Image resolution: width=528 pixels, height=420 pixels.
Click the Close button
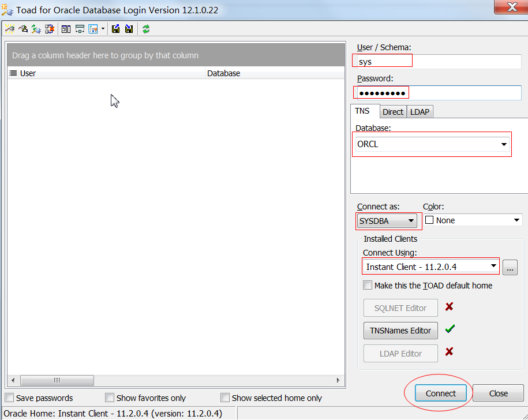tap(498, 393)
